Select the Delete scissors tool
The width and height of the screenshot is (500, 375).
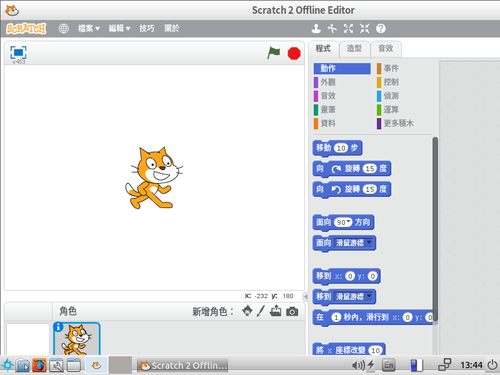click(332, 29)
